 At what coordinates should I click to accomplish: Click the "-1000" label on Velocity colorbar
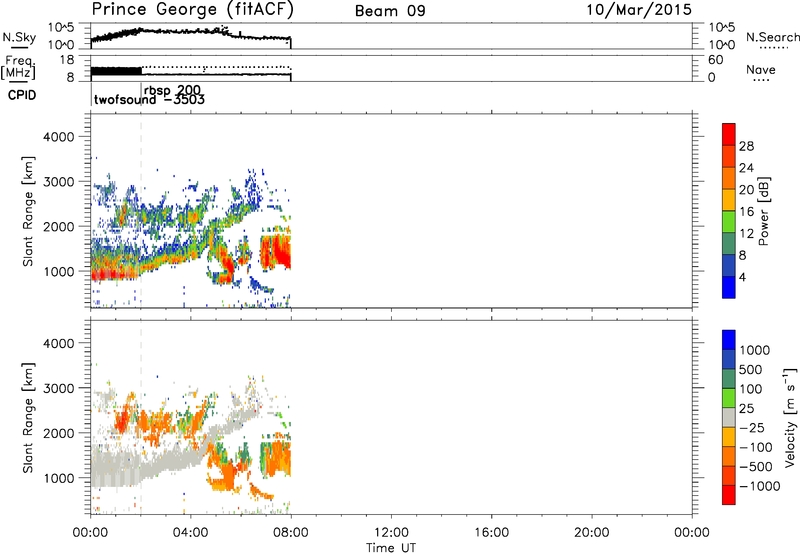(x=760, y=486)
